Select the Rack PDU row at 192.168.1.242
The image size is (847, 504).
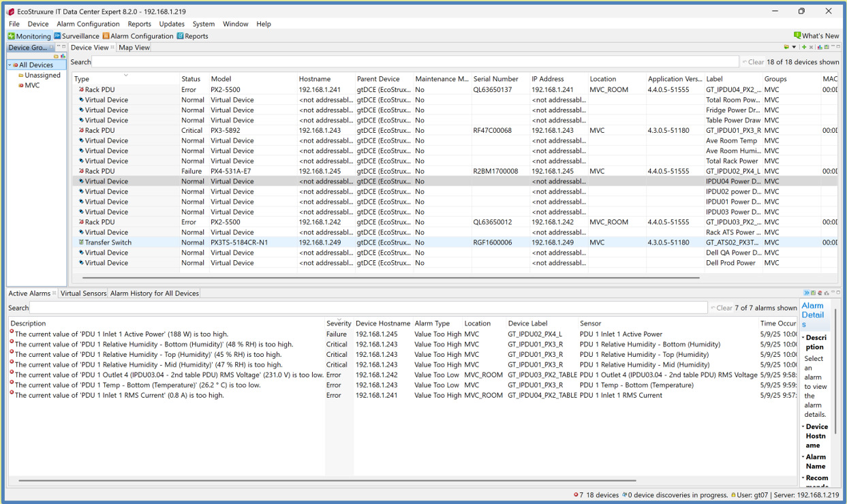click(x=455, y=222)
